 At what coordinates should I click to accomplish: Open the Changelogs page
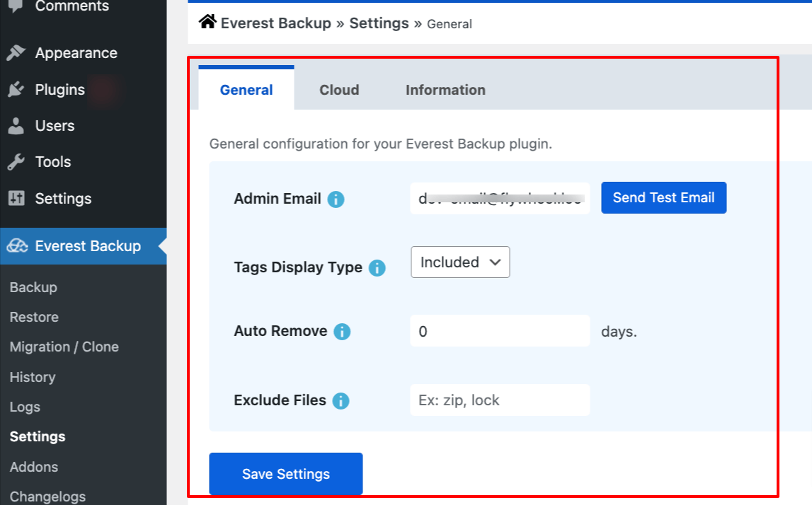coord(47,496)
